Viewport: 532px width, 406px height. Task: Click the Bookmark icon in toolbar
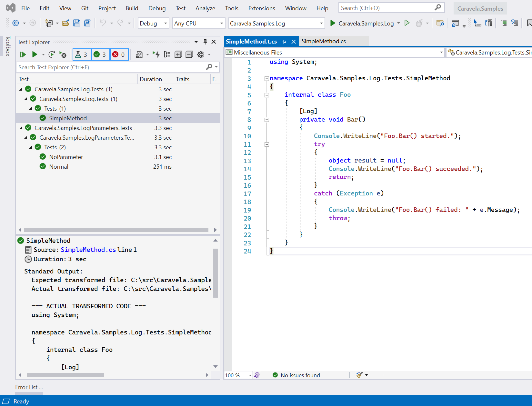tap(529, 23)
